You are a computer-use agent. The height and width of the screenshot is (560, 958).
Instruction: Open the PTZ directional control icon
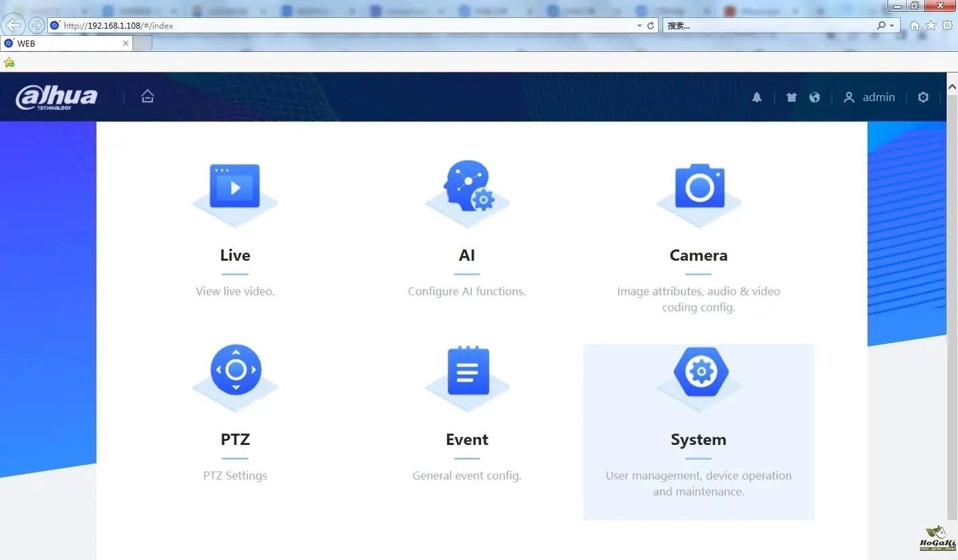coord(236,370)
